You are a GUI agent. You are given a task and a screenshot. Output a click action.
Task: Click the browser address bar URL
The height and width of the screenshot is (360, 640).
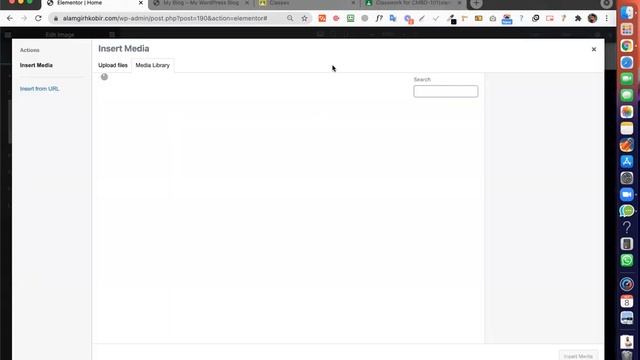pos(165,18)
